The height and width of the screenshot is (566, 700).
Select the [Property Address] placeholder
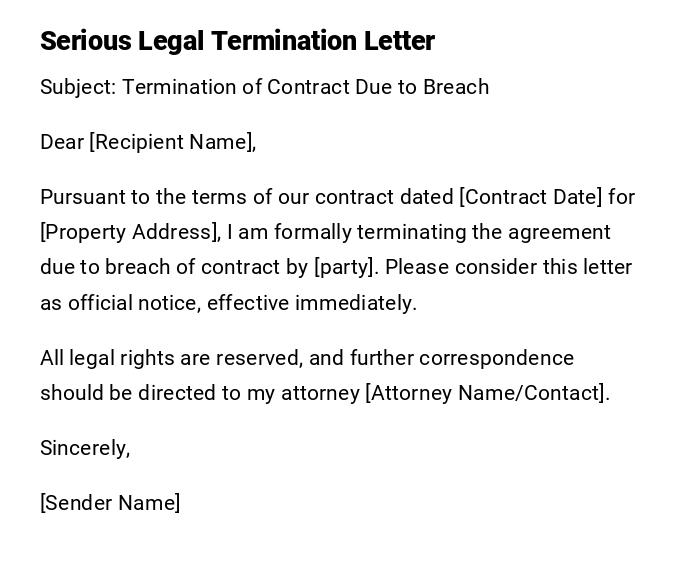point(129,232)
